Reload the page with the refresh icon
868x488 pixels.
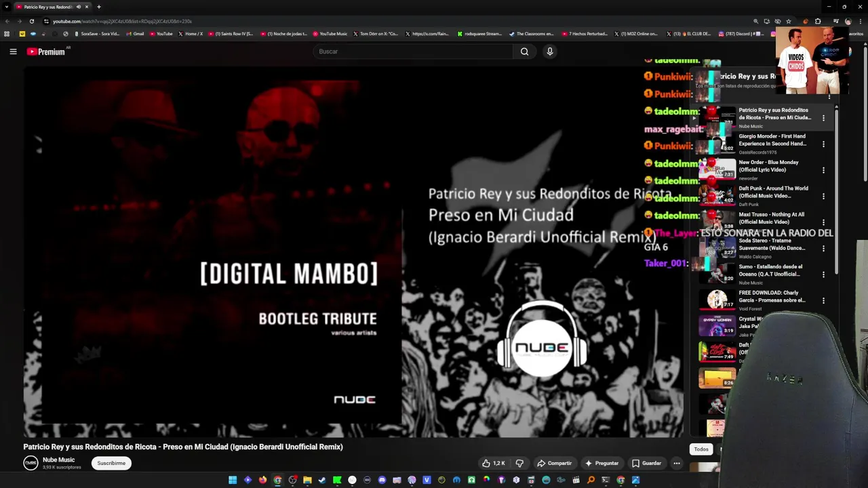pyautogui.click(x=32, y=21)
